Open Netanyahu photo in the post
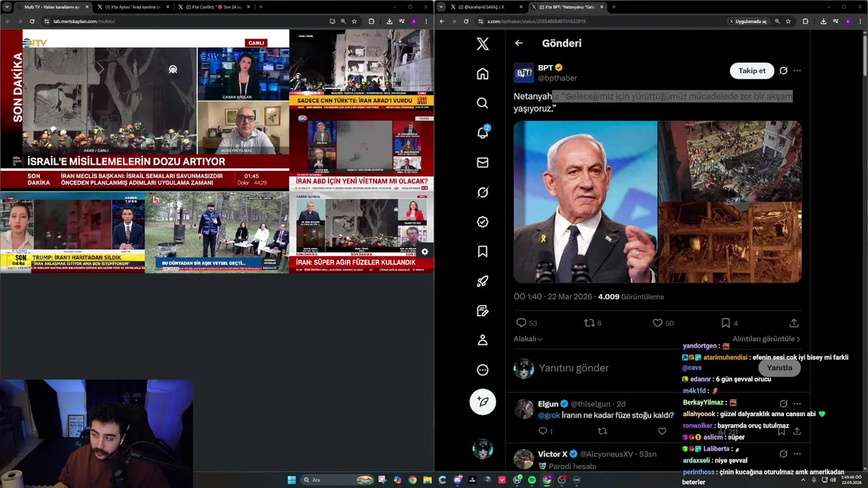This screenshot has height=488, width=868. click(585, 201)
